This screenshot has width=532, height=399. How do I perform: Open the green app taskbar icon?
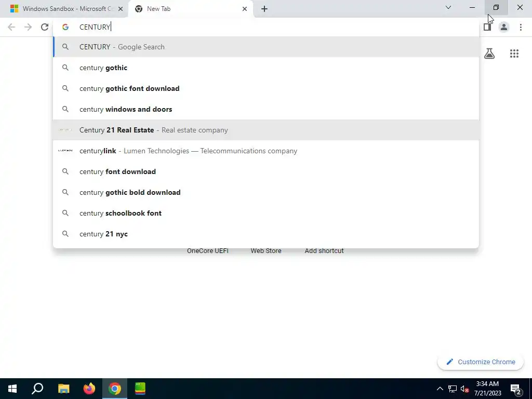click(140, 389)
